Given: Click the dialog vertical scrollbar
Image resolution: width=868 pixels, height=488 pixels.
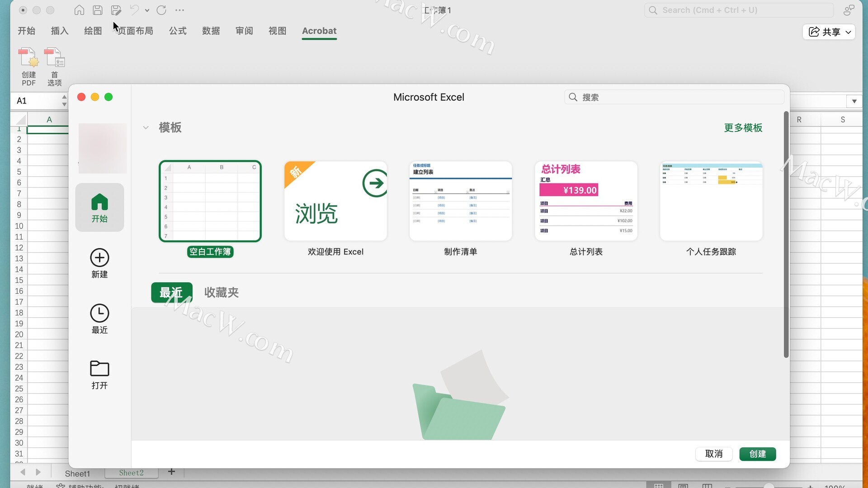Looking at the screenshot, I should [786, 235].
